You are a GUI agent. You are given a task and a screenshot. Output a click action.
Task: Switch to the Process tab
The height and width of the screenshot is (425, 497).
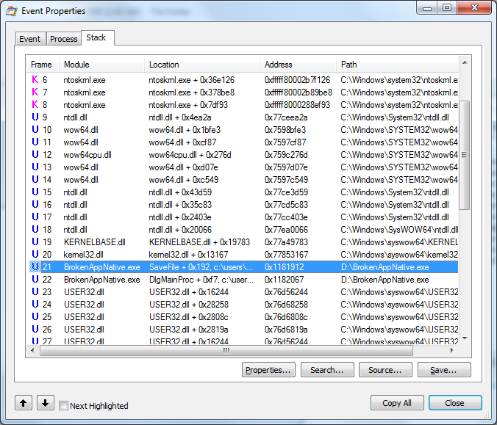[x=63, y=39]
